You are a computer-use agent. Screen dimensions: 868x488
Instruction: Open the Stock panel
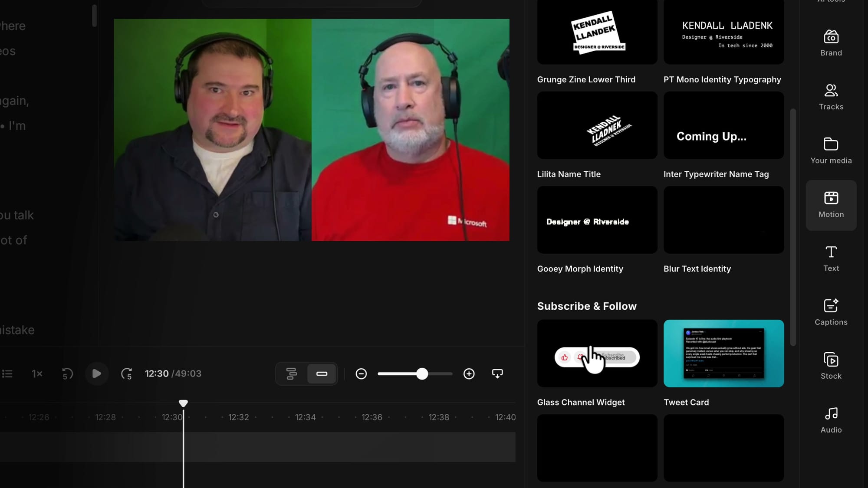click(x=831, y=366)
